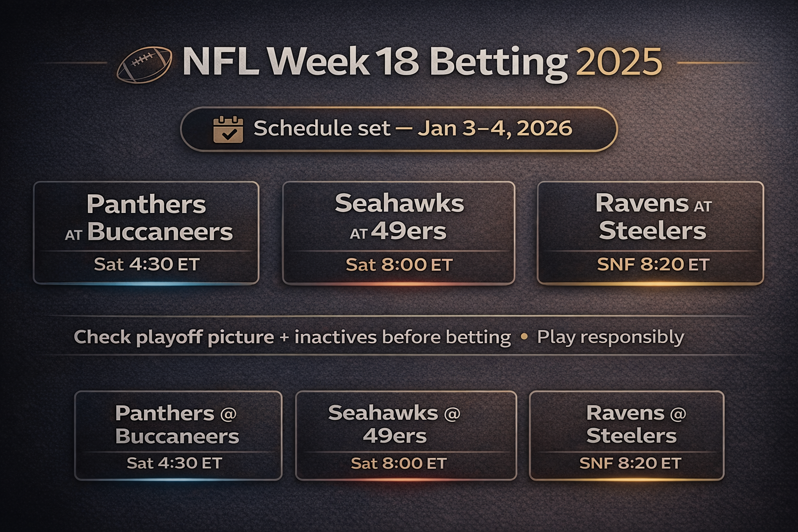The width and height of the screenshot is (798, 532).
Task: Open the "Ravens AT Steelers" matchup heading
Action: (653, 217)
